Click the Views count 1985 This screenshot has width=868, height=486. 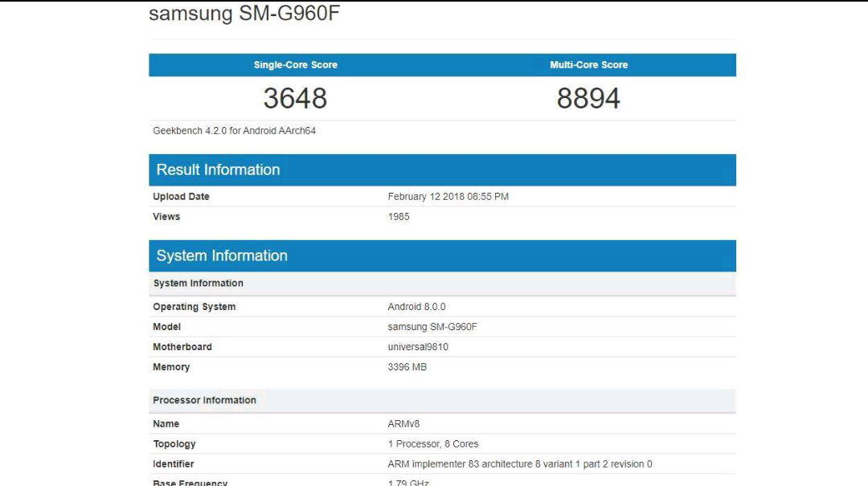click(x=399, y=217)
